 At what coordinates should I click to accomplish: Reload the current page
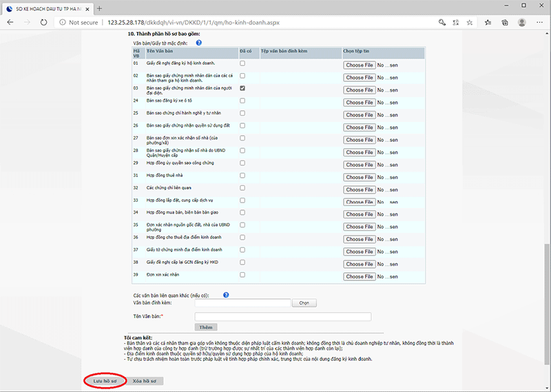coord(43,23)
